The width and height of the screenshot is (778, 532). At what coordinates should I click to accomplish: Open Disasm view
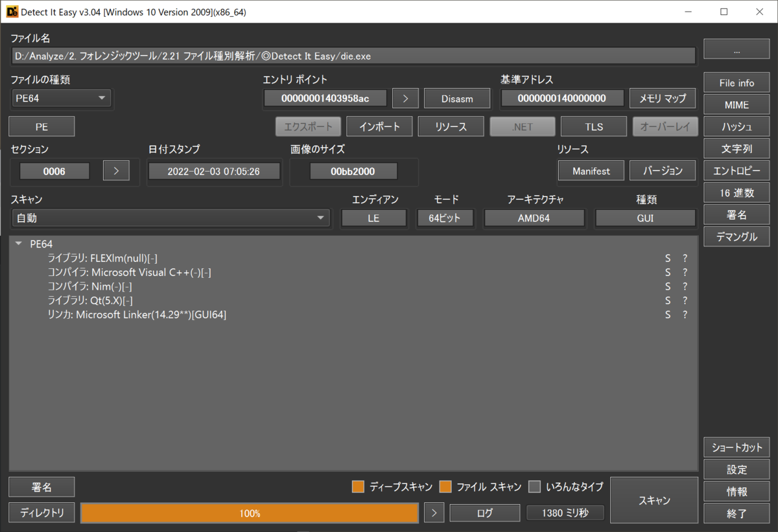click(457, 98)
